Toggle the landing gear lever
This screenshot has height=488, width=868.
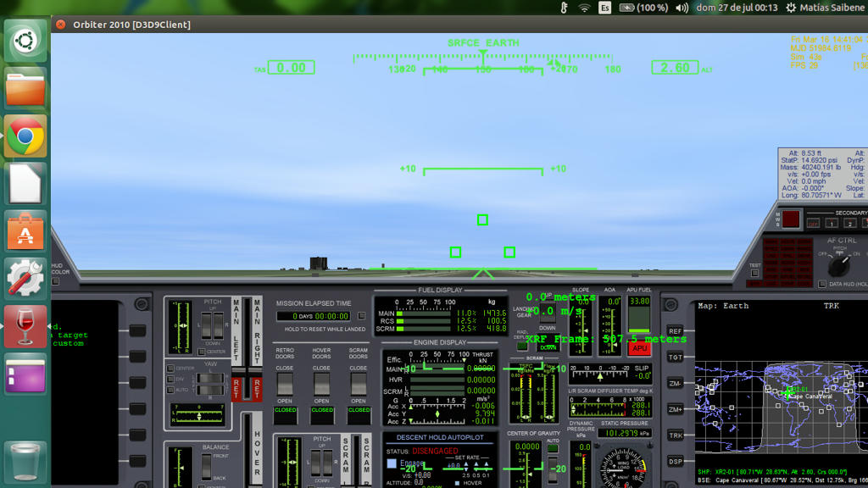pos(548,313)
